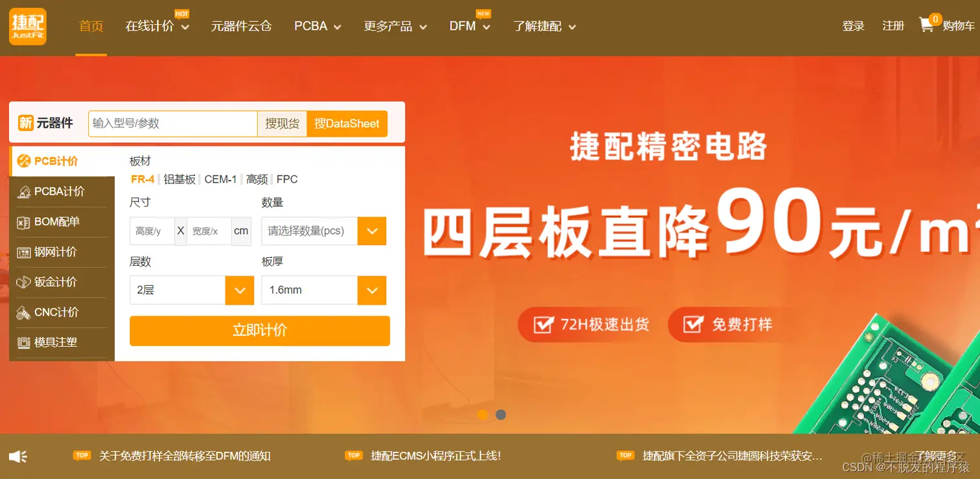The image size is (980, 479).
Task: Open notice 捷配ECMS小程序正式上线
Action: pos(436,456)
